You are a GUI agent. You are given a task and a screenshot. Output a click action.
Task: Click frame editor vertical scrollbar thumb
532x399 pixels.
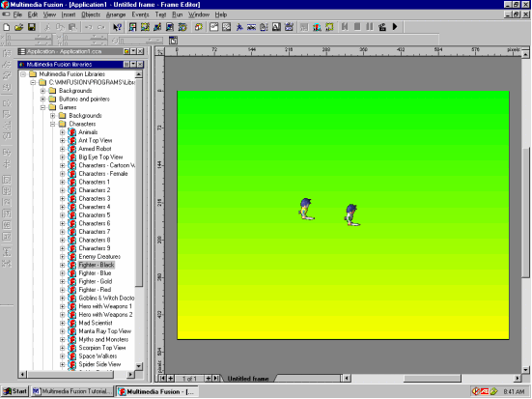pos(525,213)
